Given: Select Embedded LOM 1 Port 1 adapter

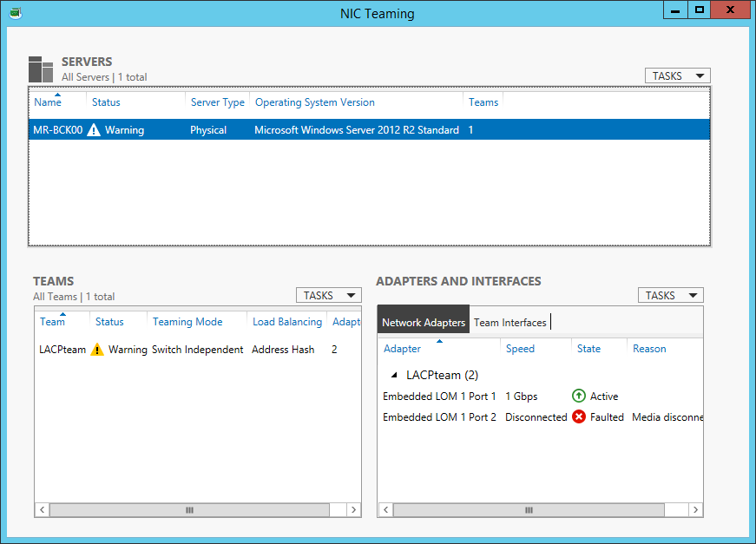Looking at the screenshot, I should point(439,397).
